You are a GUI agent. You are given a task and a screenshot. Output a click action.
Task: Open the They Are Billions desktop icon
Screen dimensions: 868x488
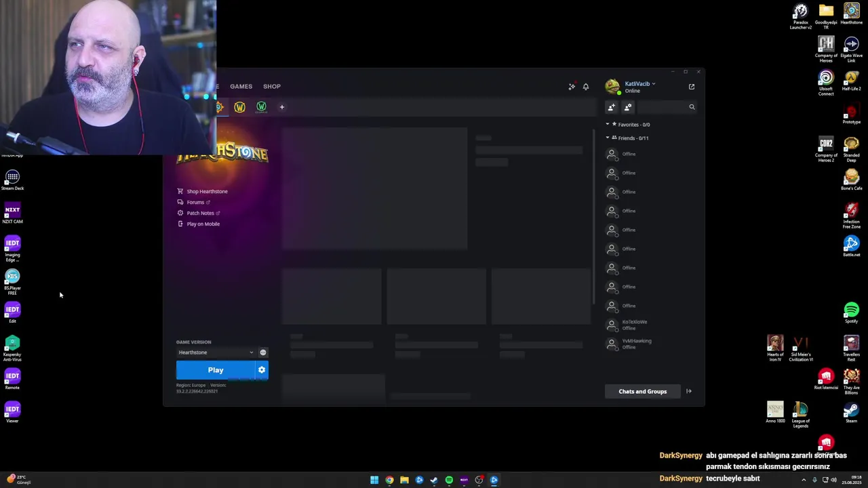tap(852, 382)
